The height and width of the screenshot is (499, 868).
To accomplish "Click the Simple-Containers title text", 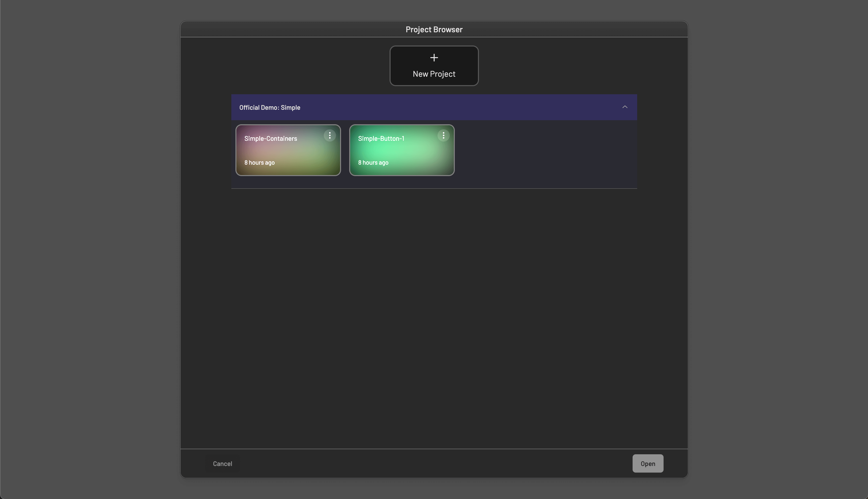I will (x=271, y=138).
